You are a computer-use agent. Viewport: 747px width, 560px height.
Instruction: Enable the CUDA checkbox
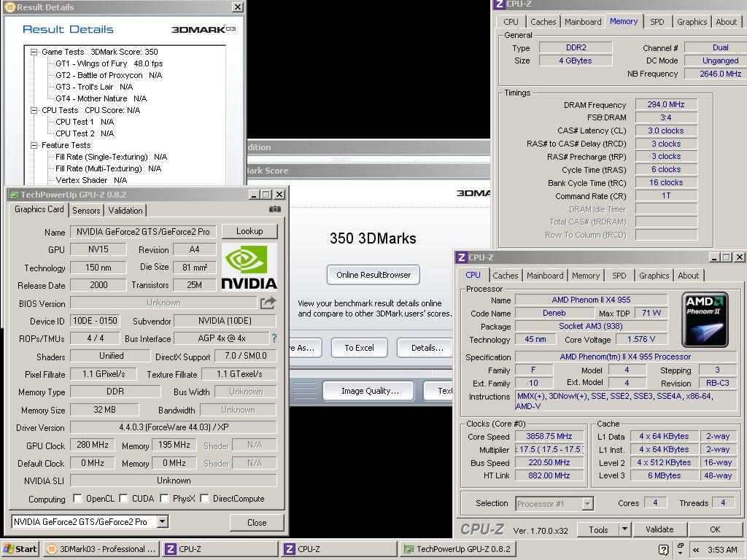(123, 498)
